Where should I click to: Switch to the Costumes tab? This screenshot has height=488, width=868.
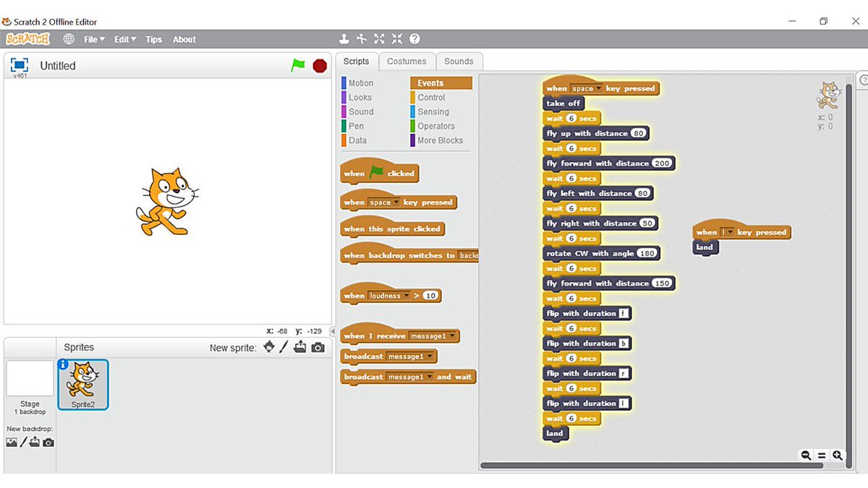click(x=407, y=61)
